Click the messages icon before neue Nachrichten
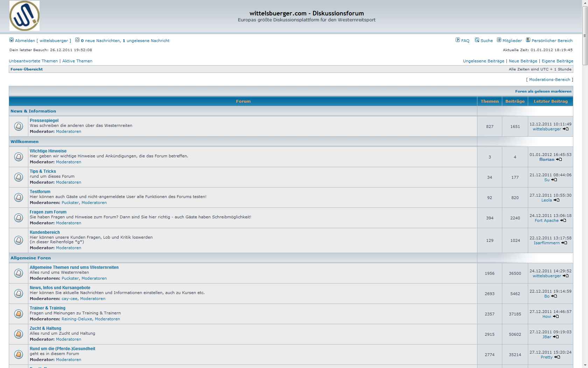588x368 pixels. click(77, 40)
